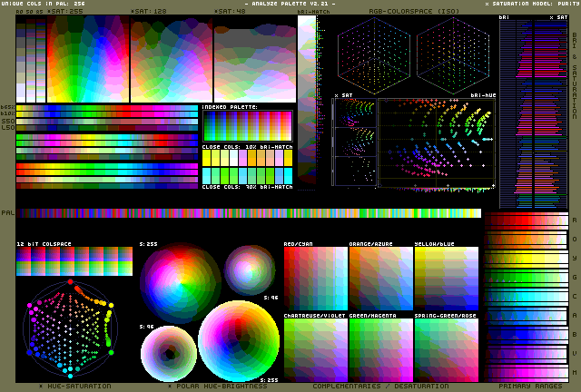Toggle × SAT label above the scatter panels
Viewport: 581px width, 392px height.
343,95
